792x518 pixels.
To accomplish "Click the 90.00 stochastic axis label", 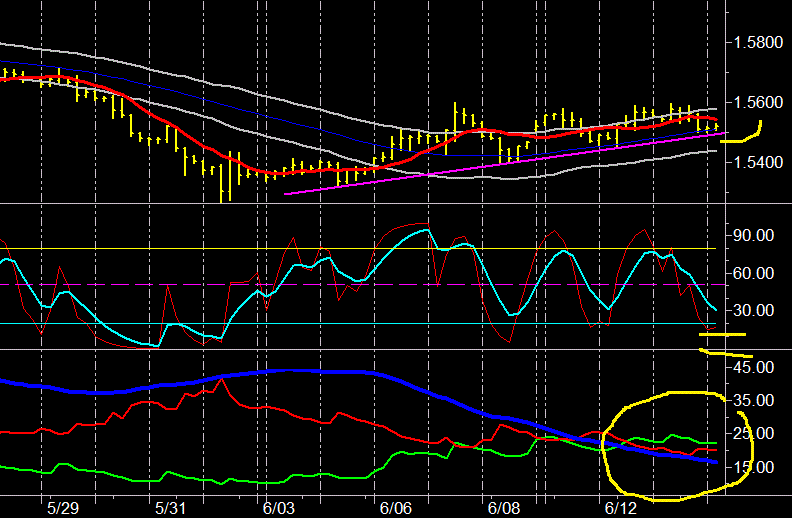I will click(754, 235).
